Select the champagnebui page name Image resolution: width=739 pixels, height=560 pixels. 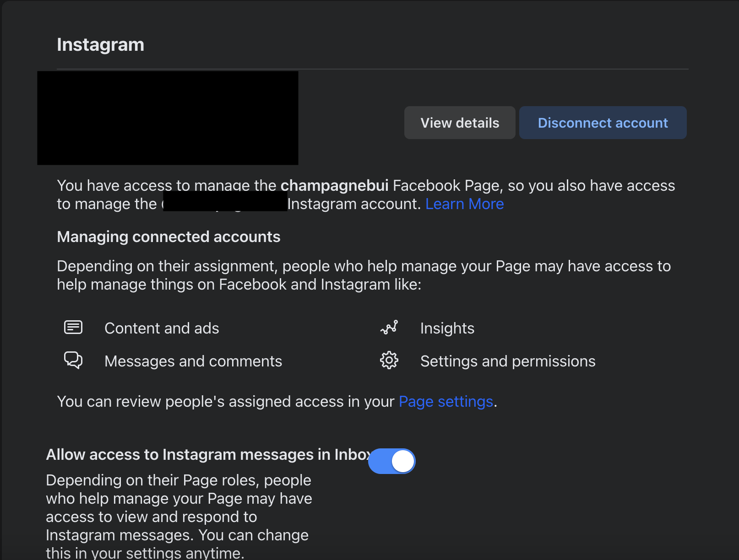tap(334, 185)
